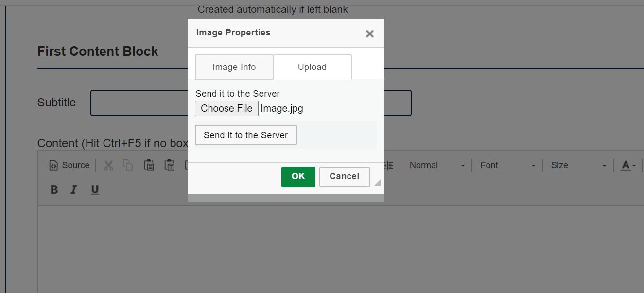Screen dimensions: 644x293
Task: Close the Image Properties dialog with X
Action: 370,34
